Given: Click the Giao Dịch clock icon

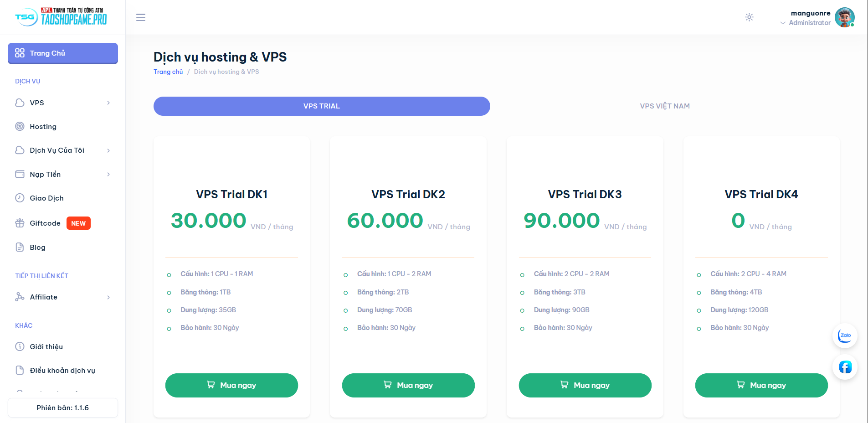Looking at the screenshot, I should 20,198.
